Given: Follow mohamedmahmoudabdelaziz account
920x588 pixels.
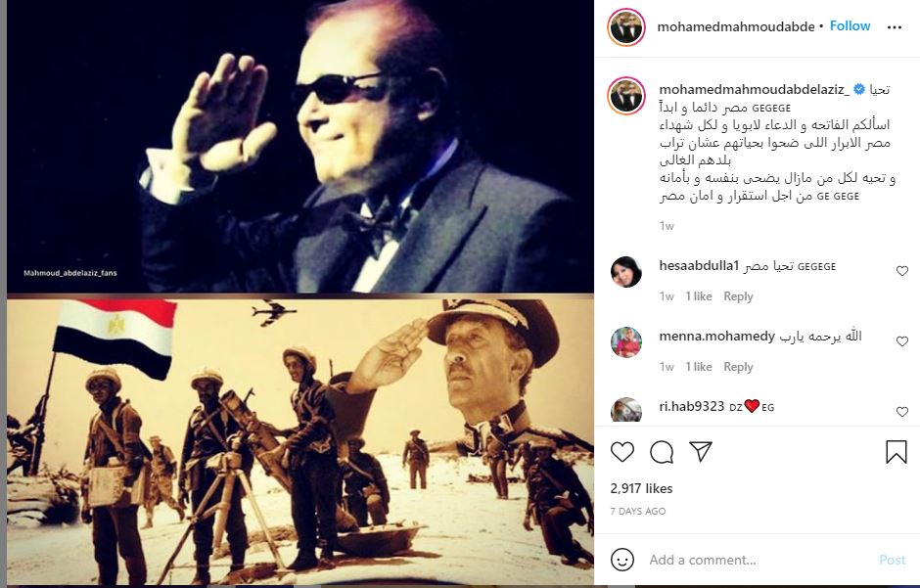Looking at the screenshot, I should coord(850,26).
